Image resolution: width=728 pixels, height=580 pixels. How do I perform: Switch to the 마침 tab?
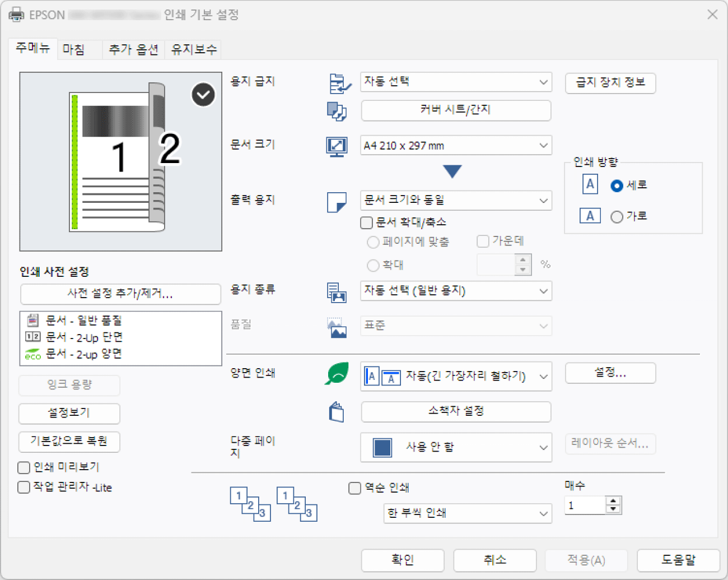[74, 49]
